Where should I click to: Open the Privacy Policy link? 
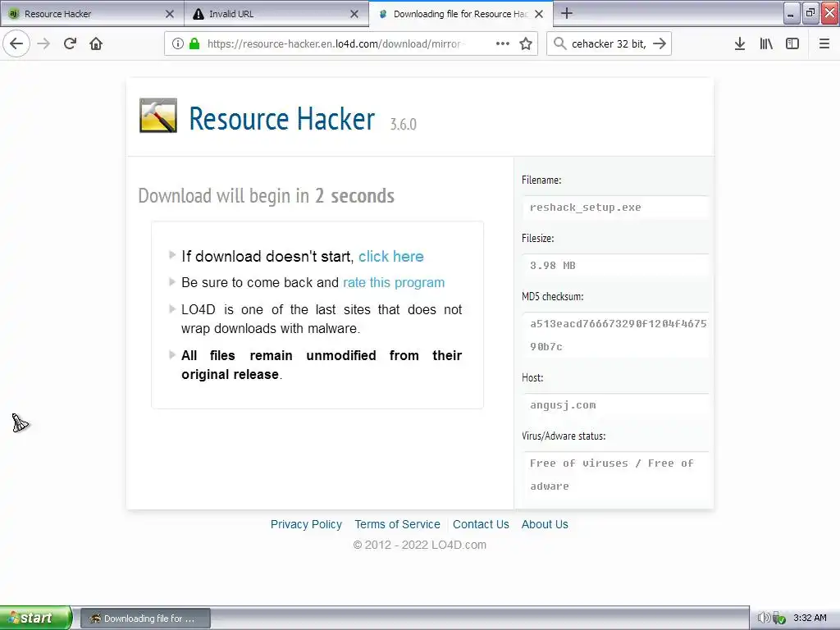[306, 524]
